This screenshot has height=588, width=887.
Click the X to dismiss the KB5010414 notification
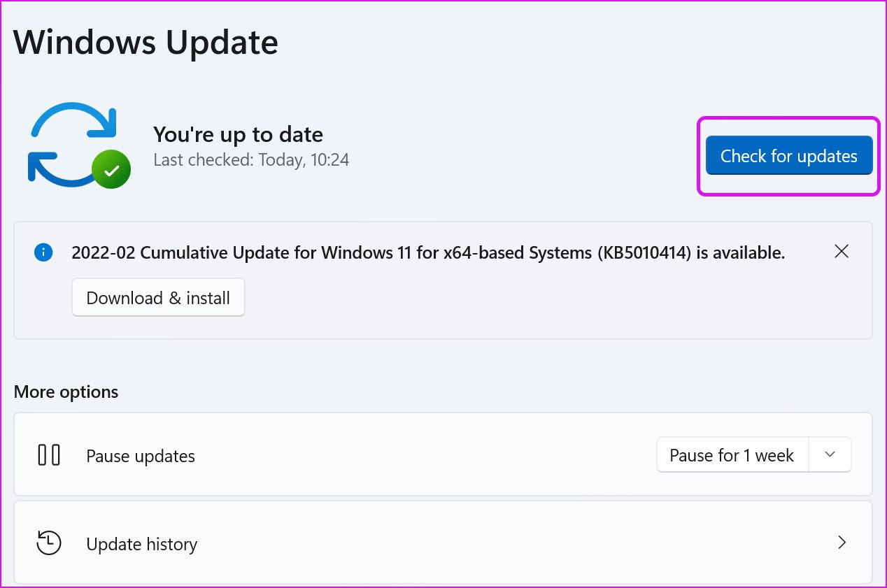tap(841, 251)
